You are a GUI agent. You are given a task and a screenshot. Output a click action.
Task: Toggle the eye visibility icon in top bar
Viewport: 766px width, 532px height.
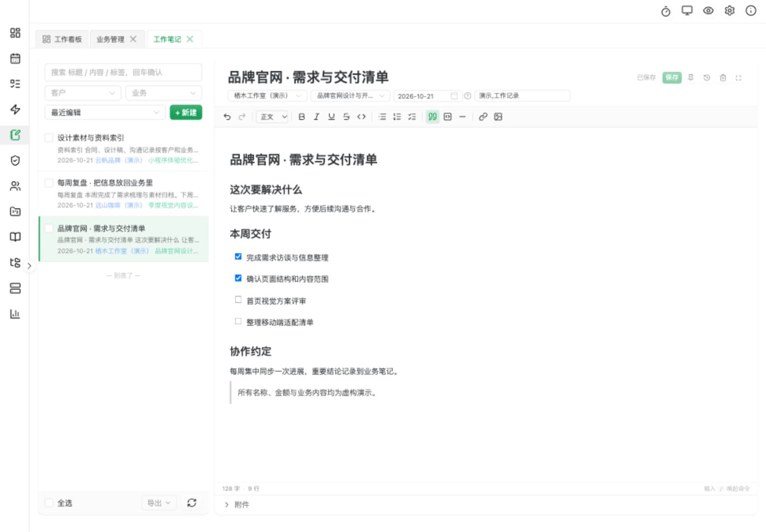pos(708,11)
